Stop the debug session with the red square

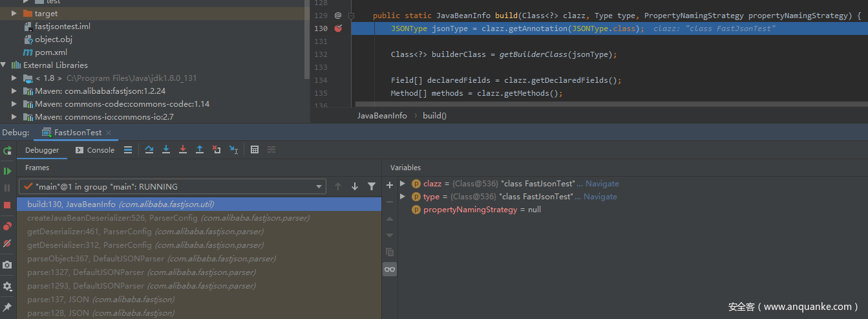(x=7, y=205)
